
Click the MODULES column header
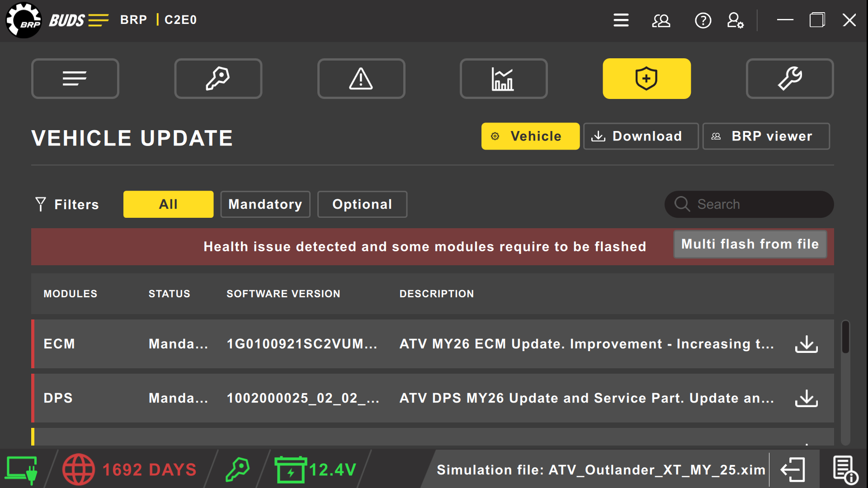point(71,294)
